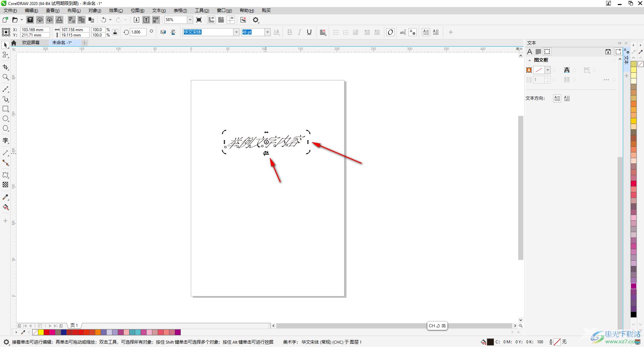Open the 文本(X) menu

point(159,10)
